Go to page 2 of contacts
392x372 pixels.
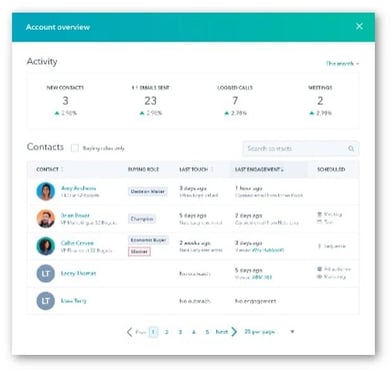(x=166, y=332)
